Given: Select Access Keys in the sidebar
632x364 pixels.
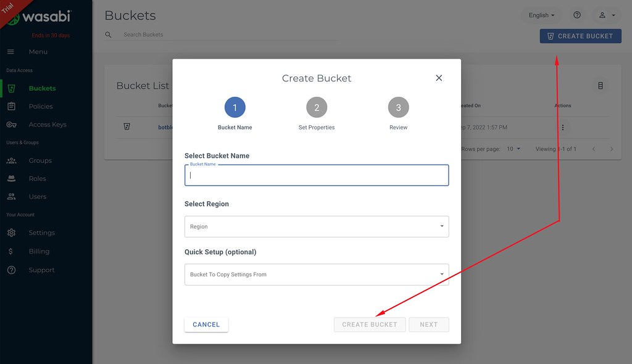Looking at the screenshot, I should (x=48, y=125).
